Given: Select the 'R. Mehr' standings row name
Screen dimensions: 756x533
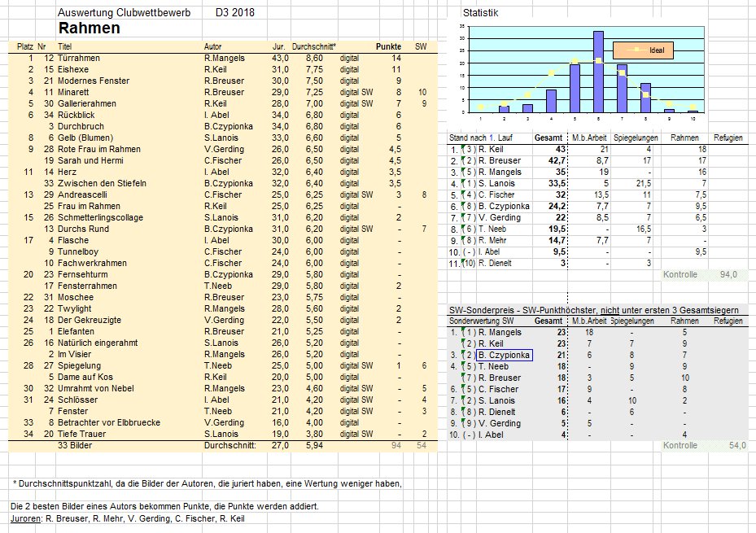Looking at the screenshot, I should [492, 241].
